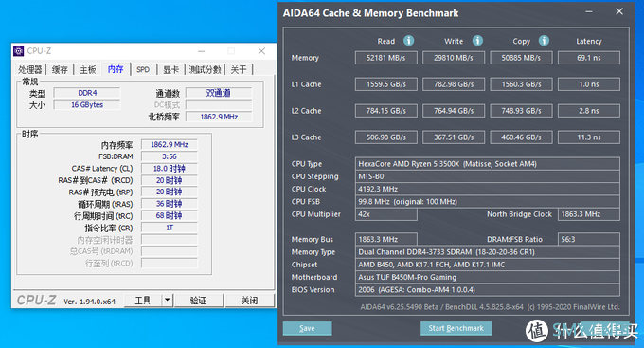Click Start Benchmark in AIDA64
The height and width of the screenshot is (348, 644).
click(456, 328)
